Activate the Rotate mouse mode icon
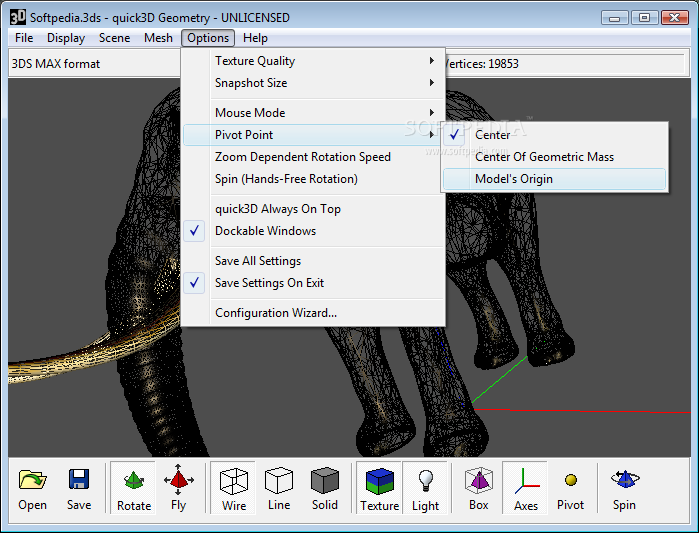Image resolution: width=699 pixels, height=533 pixels. coord(134,480)
